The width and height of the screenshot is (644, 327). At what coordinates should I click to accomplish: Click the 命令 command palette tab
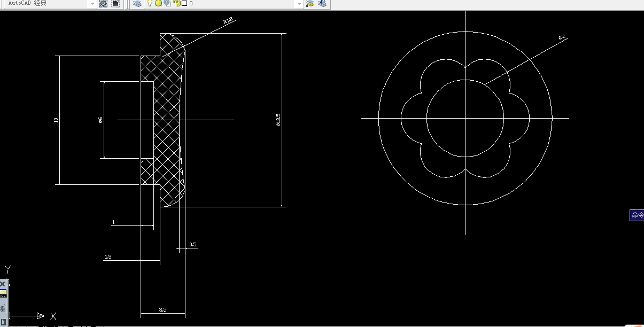pyautogui.click(x=637, y=215)
